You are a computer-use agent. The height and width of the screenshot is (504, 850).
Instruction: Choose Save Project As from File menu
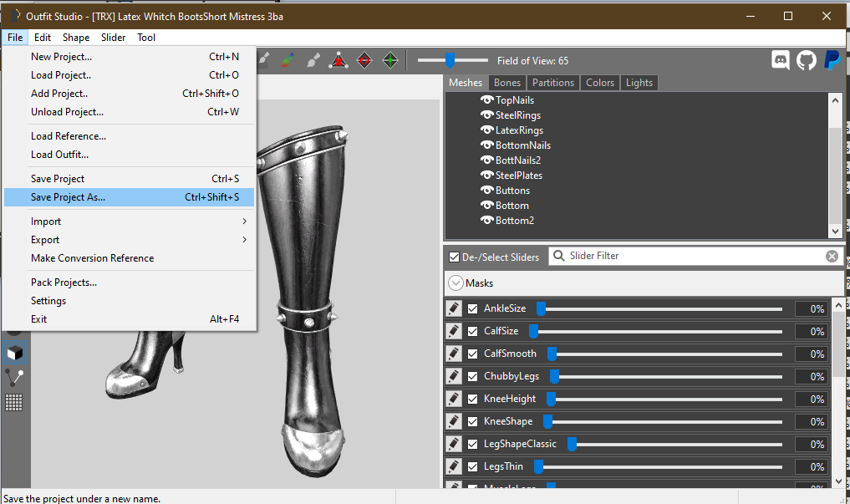click(x=129, y=197)
